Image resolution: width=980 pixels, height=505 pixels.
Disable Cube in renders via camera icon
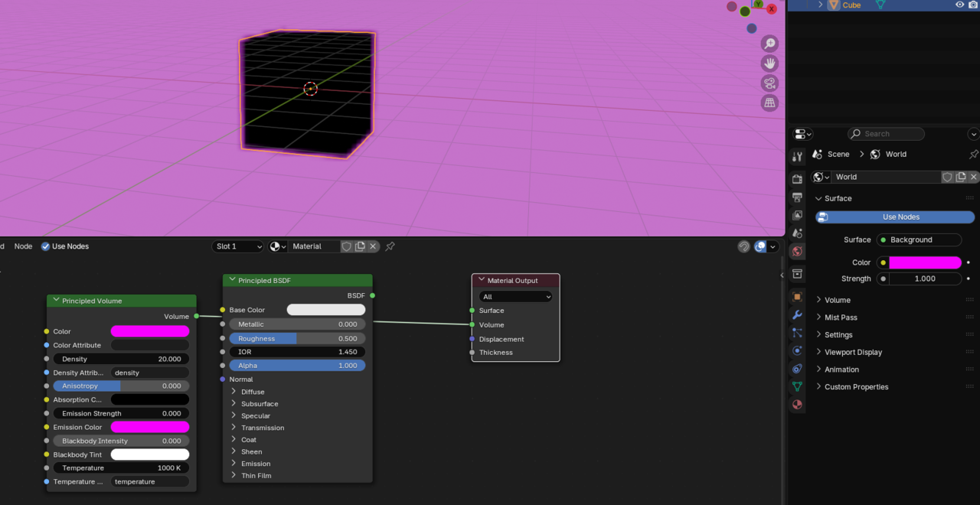[973, 5]
